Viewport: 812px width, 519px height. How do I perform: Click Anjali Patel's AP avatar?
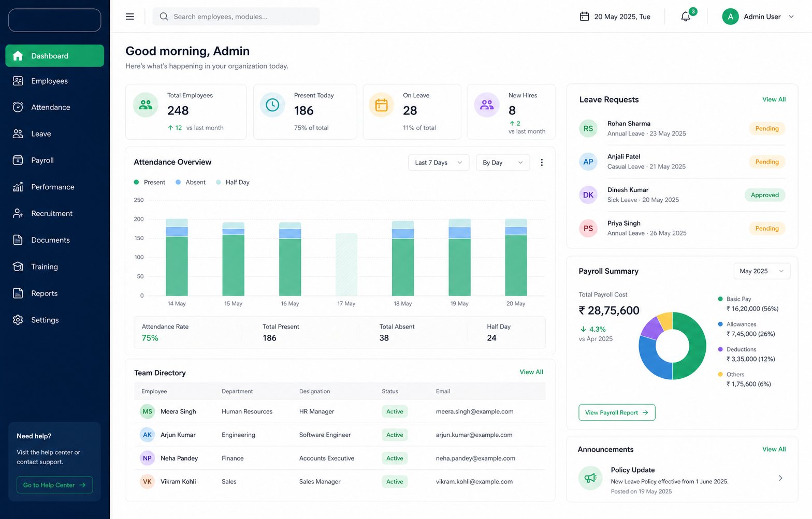click(x=588, y=161)
